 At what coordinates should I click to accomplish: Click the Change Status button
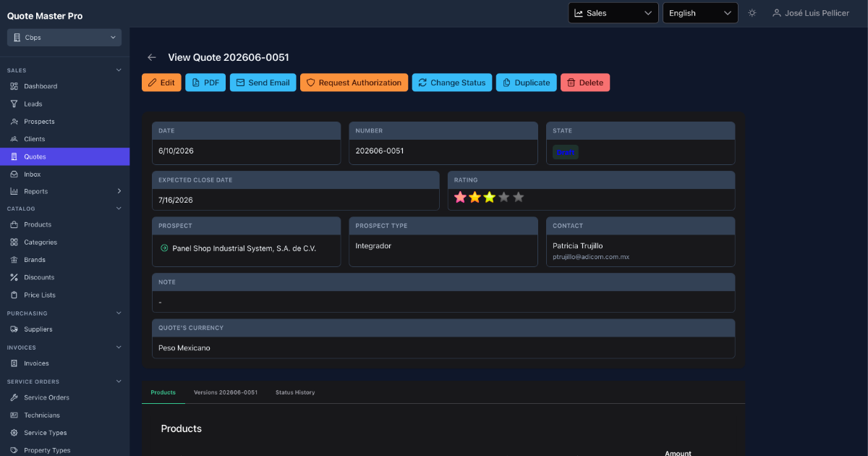tap(452, 83)
